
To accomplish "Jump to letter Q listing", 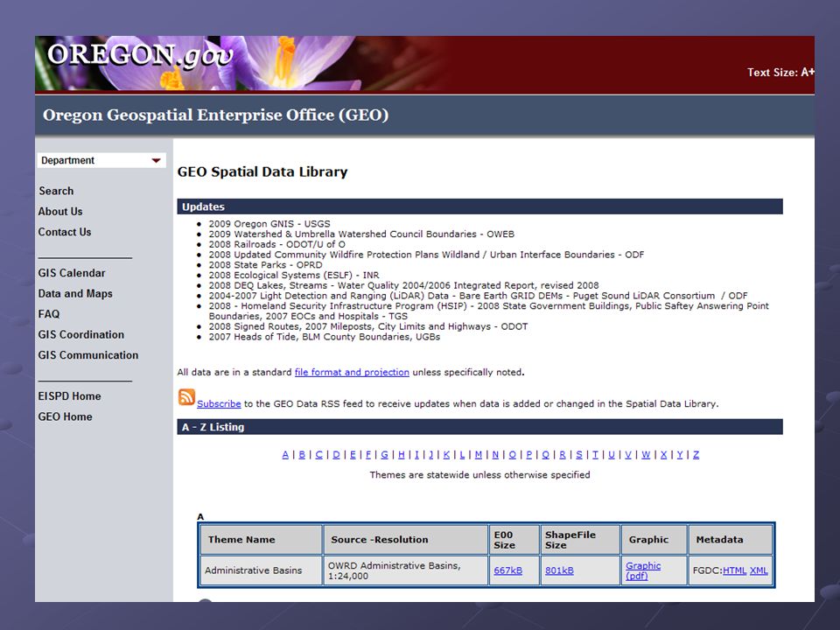I will [x=545, y=454].
